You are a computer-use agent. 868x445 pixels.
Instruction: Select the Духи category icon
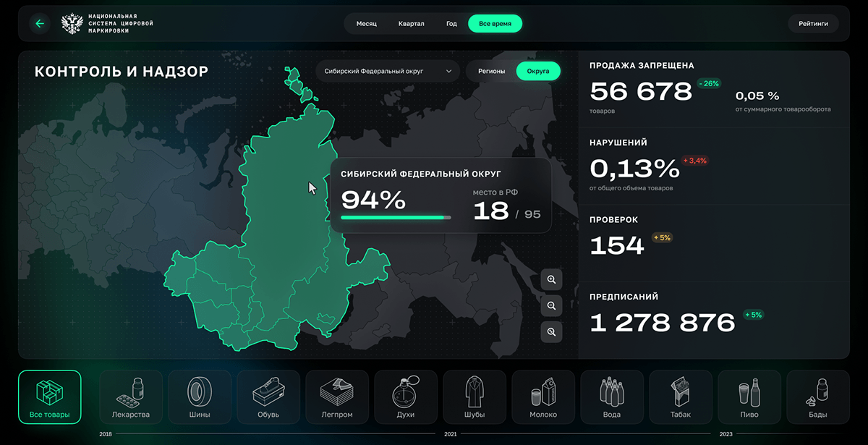click(x=406, y=397)
